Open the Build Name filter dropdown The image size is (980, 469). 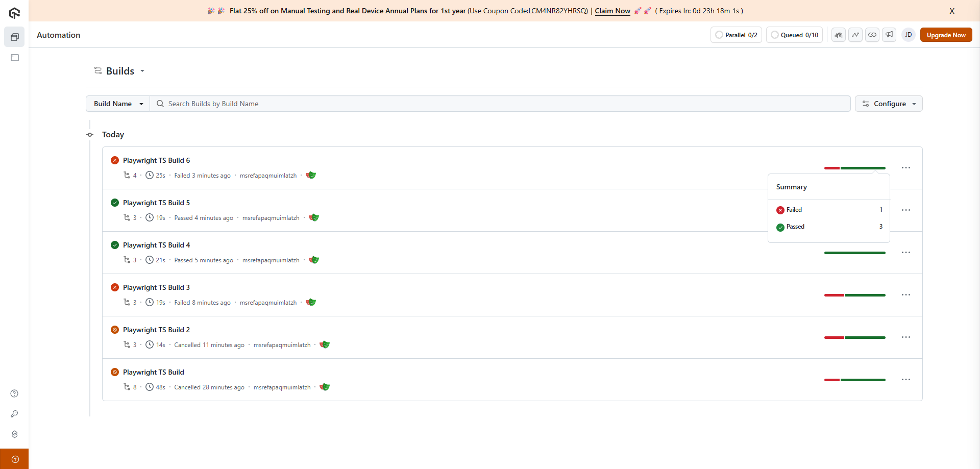pyautogui.click(x=118, y=104)
